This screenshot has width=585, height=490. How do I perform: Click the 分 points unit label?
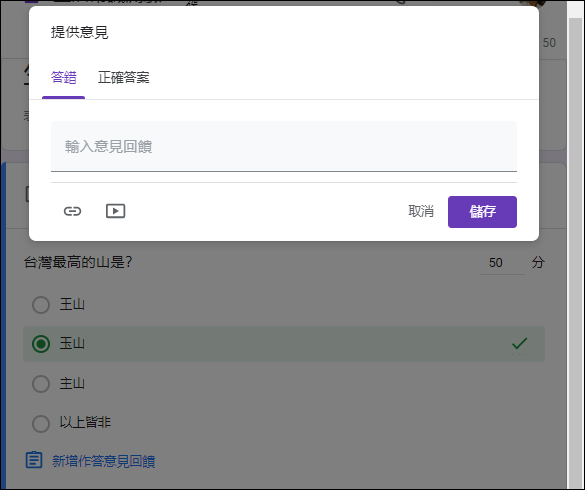pos(538,262)
